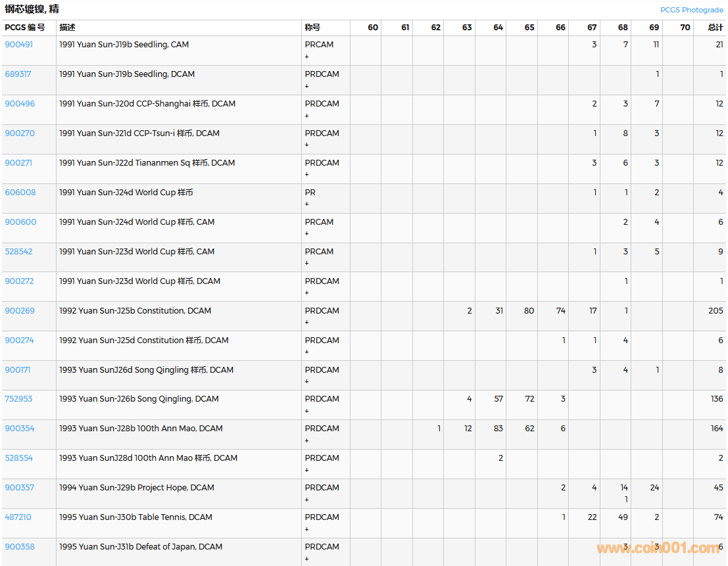Expand plus in 900358 Defeat of Japan row

(x=306, y=559)
